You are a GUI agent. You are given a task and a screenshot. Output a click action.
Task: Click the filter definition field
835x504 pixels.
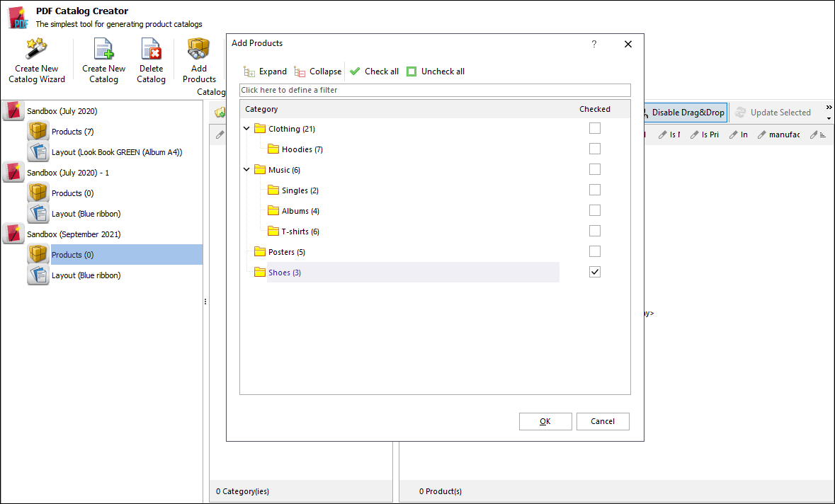[434, 90]
